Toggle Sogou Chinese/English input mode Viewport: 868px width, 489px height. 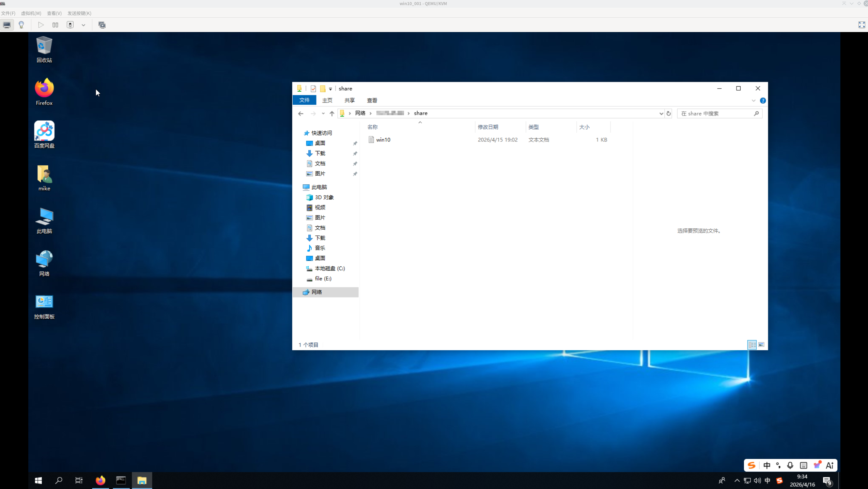[x=767, y=465]
